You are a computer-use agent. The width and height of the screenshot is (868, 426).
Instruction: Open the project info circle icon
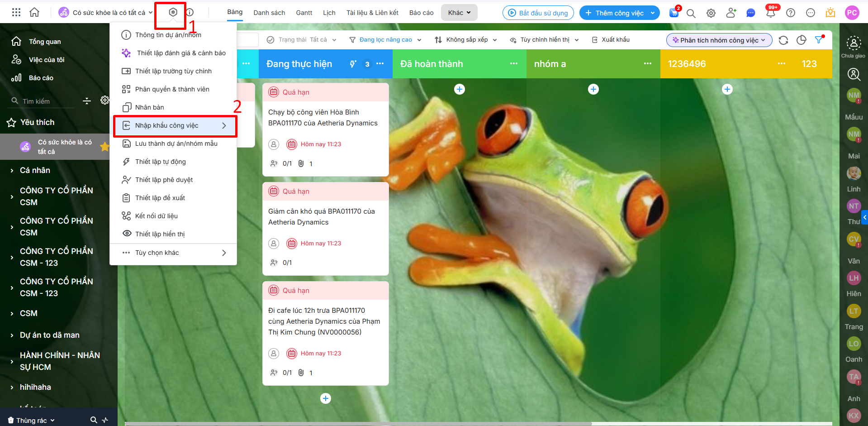pyautogui.click(x=190, y=12)
